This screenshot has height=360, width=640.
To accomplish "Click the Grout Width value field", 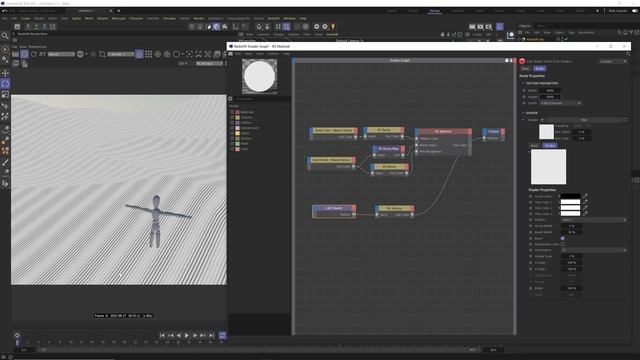I will coord(571,226).
